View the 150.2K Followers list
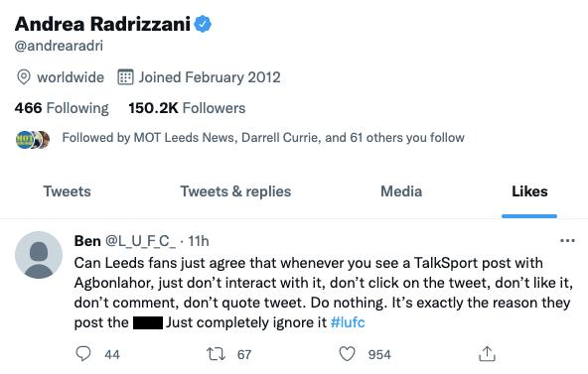The width and height of the screenshot is (588, 374). pyautogui.click(x=187, y=108)
